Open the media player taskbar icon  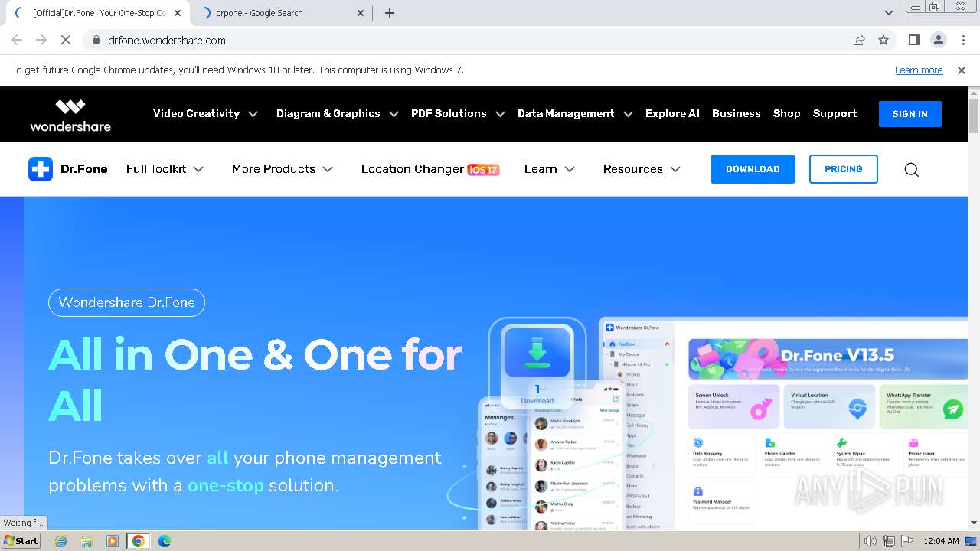click(113, 541)
